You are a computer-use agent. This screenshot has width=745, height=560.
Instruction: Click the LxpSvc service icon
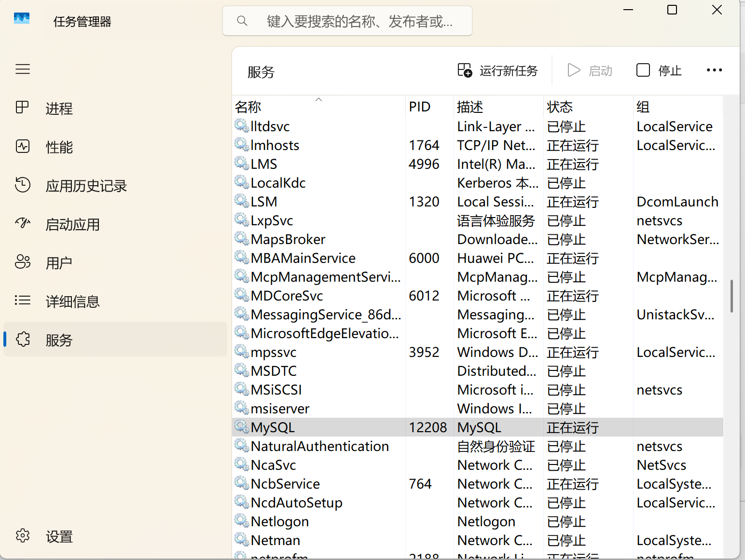242,219
